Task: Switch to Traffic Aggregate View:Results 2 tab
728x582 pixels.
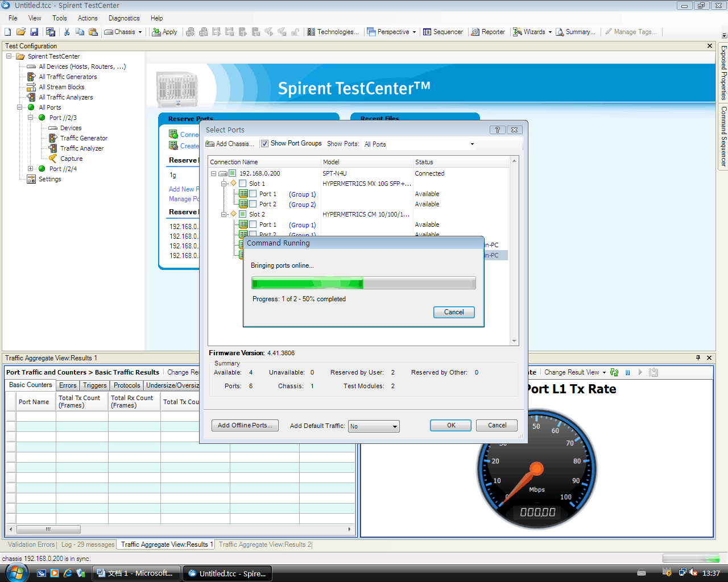Action: point(265,544)
